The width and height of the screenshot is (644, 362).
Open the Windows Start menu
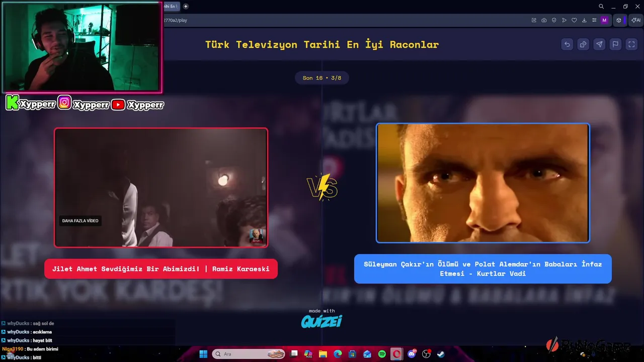203,354
